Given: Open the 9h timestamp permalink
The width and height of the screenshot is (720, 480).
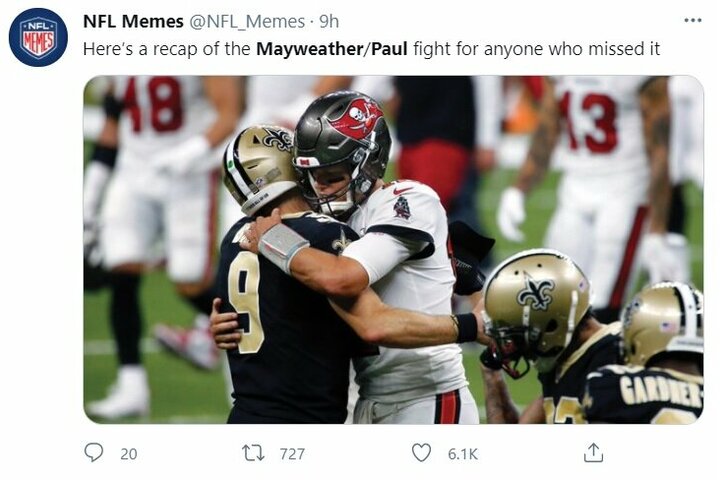Looking at the screenshot, I should pos(329,21).
